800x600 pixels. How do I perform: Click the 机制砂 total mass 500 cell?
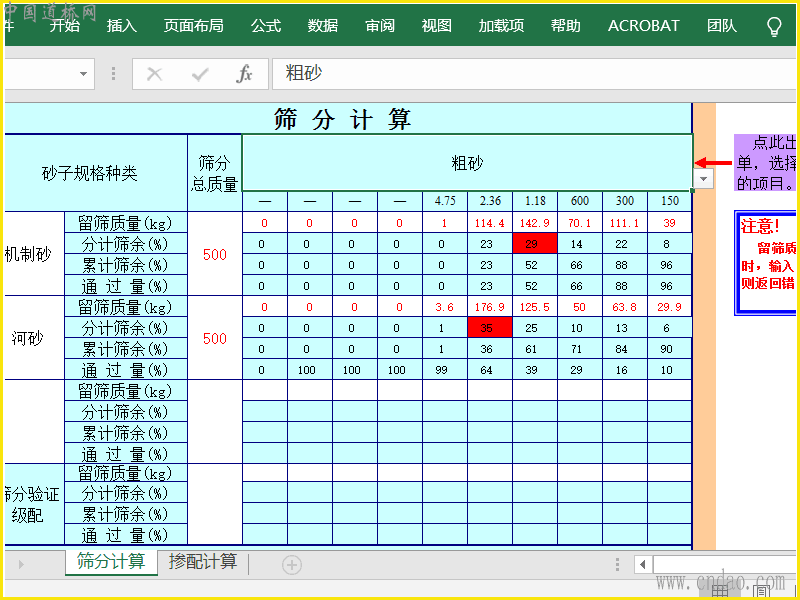[215, 254]
